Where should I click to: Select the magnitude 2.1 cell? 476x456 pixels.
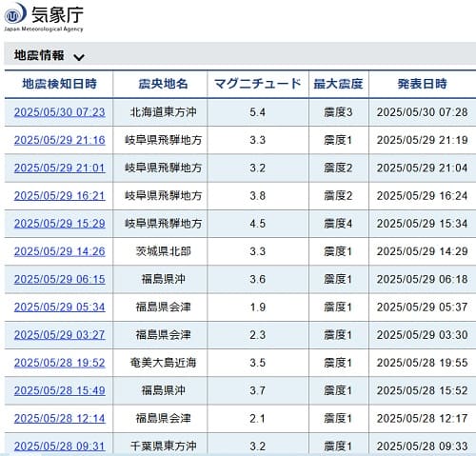click(257, 418)
